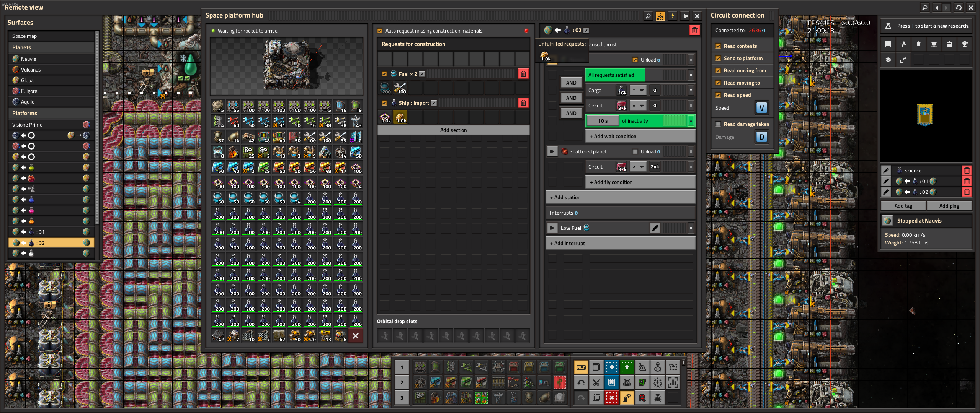The height and width of the screenshot is (413, 980).
Task: Delete the Ship : Import request section
Action: tap(523, 103)
